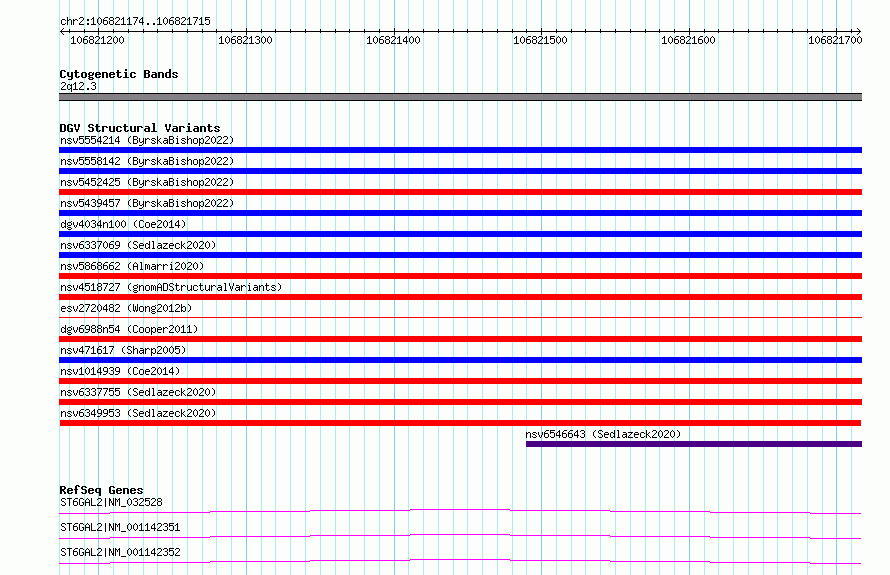Click the nsv6337755 (Sedlazeck2020) label
This screenshot has height=575, width=890.
pos(138,392)
